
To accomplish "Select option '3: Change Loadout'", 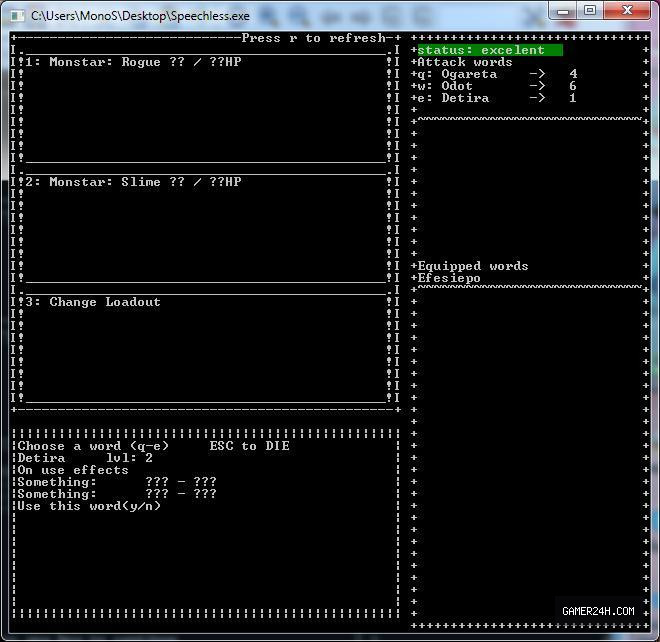I will pyautogui.click(x=93, y=302).
